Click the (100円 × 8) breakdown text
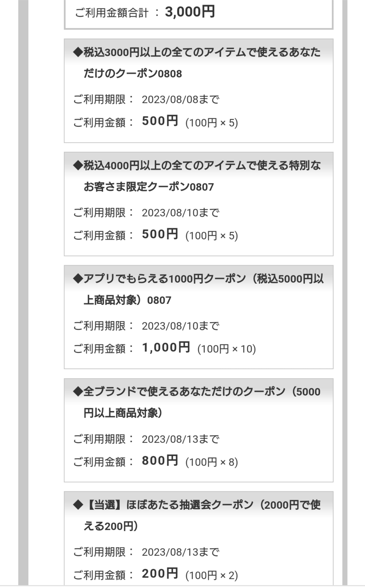 pos(212,462)
